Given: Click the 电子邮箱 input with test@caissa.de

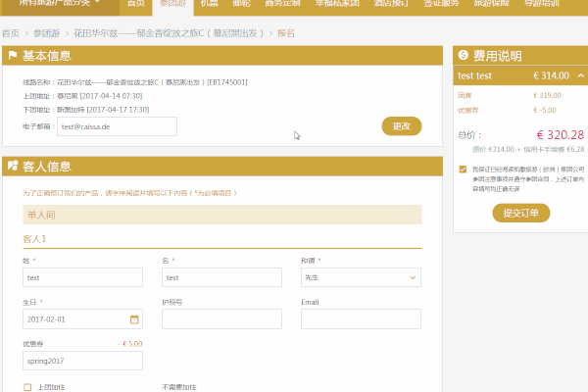Looking at the screenshot, I should 117,126.
